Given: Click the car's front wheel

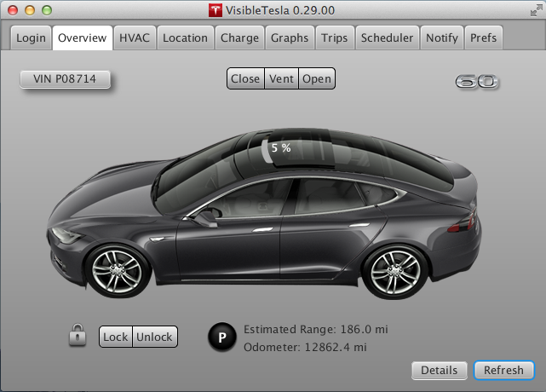Looking at the screenshot, I should tap(117, 271).
